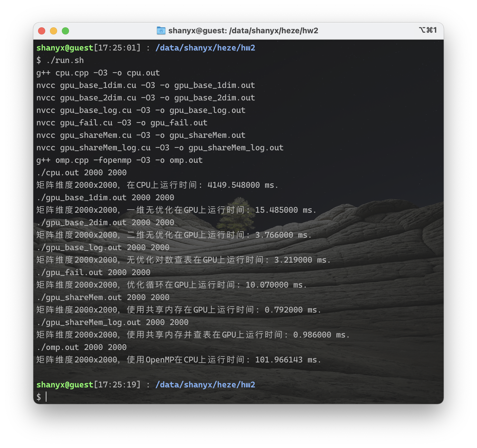The image size is (477, 448).
Task: Click the home folder icon in title bar
Action: tap(161, 31)
